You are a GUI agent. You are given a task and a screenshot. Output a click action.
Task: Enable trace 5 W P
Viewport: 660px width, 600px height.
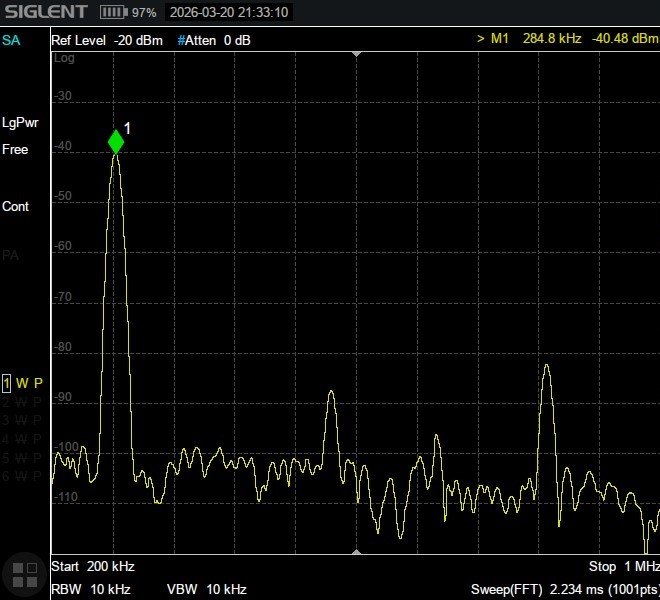tap(22, 458)
